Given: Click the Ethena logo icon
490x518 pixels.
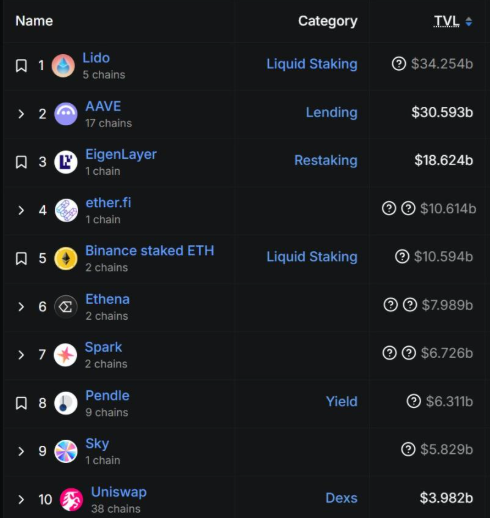Looking at the screenshot, I should click(x=66, y=307).
